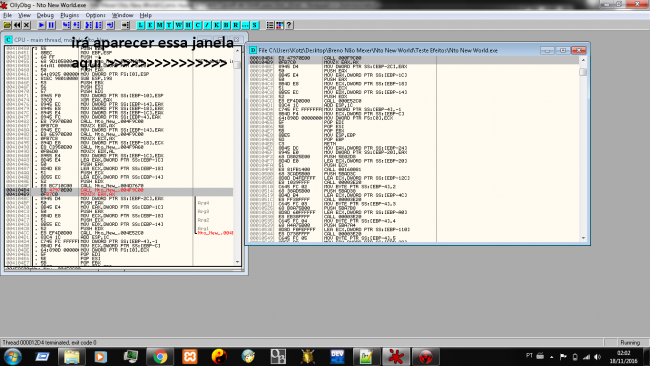650x366 pixels.
Task: Pause execution with the pause icon
Action: 51,25
